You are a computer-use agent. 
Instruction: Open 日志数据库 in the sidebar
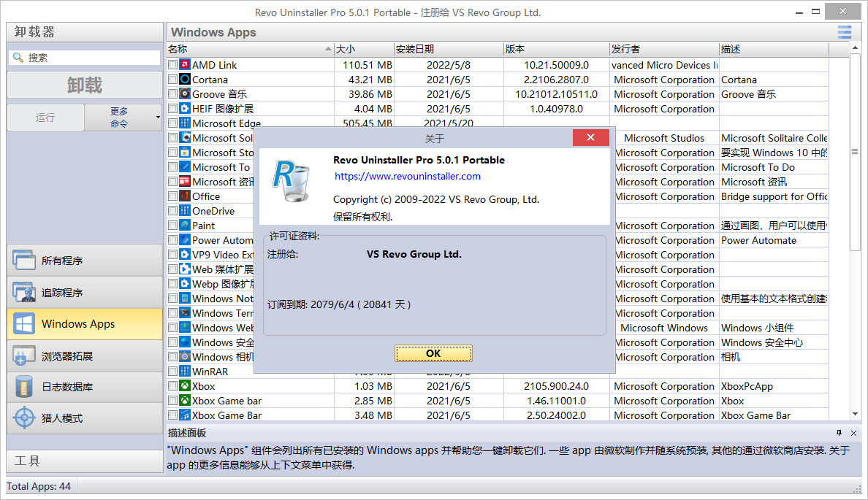[85, 387]
